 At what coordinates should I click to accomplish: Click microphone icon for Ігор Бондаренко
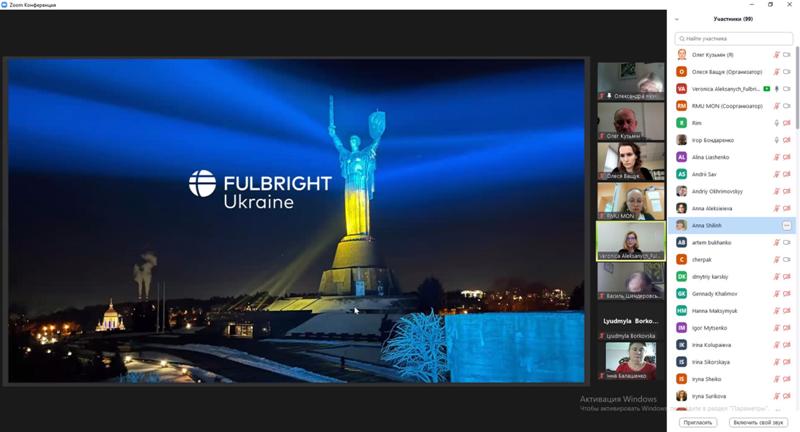point(777,140)
